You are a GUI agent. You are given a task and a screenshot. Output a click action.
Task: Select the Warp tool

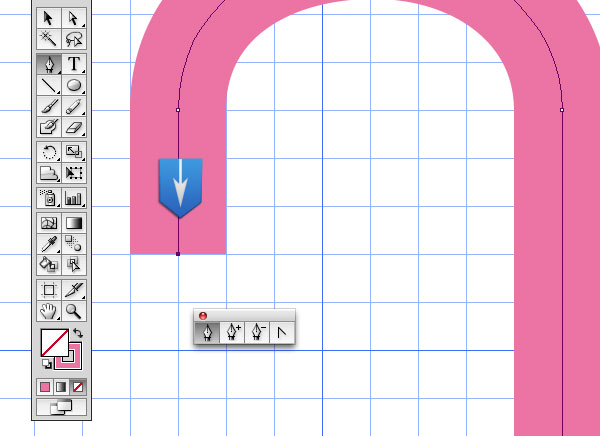[x=49, y=173]
